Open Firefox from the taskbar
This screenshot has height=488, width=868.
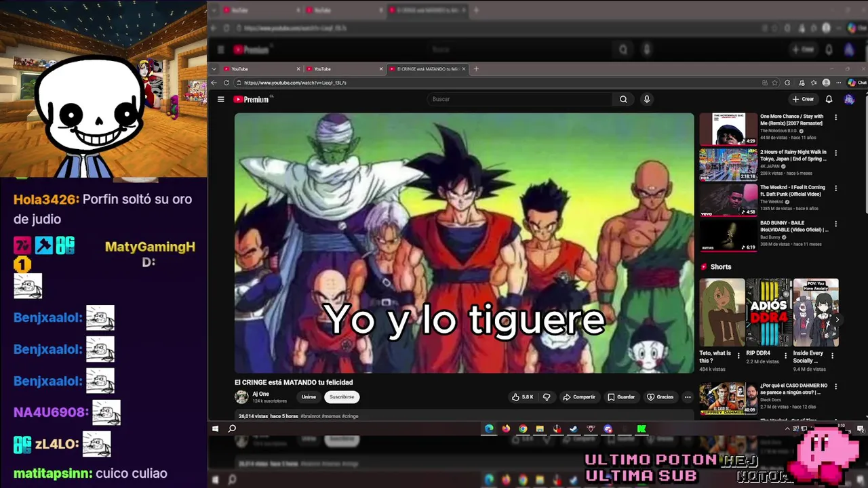pos(506,428)
